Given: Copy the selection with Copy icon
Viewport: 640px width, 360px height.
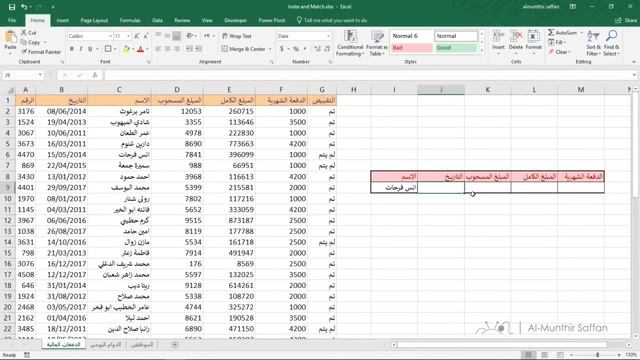Looking at the screenshot, I should [31, 42].
